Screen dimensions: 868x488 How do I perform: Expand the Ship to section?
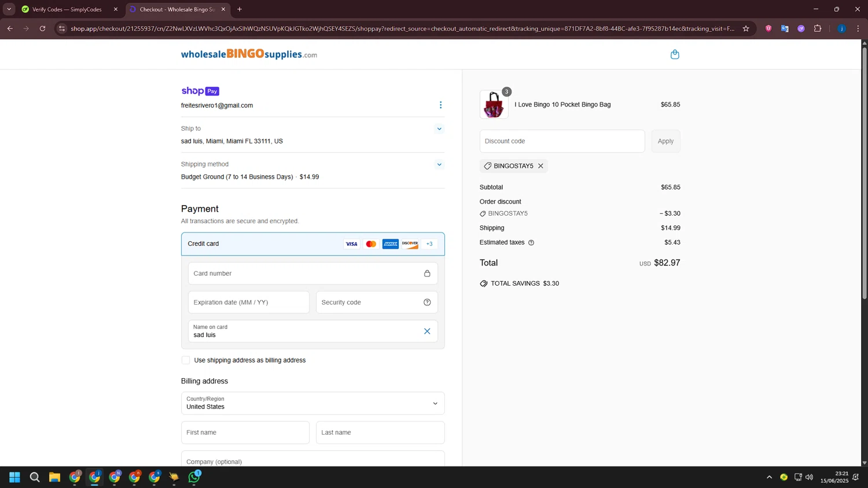click(x=439, y=129)
